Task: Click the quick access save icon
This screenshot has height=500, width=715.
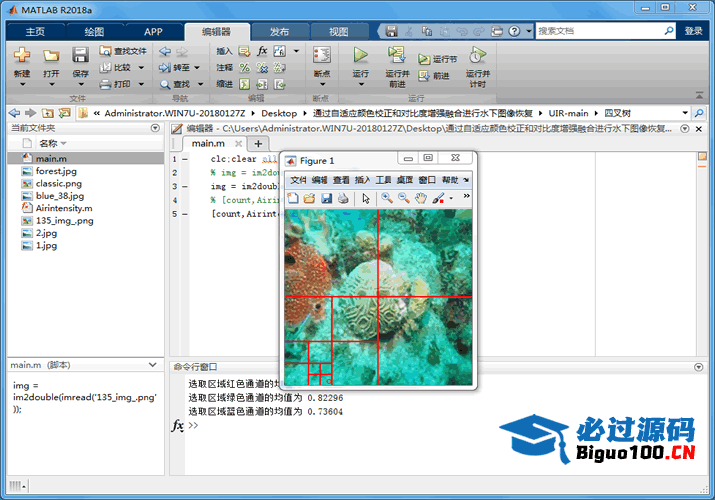Action: 391,31
